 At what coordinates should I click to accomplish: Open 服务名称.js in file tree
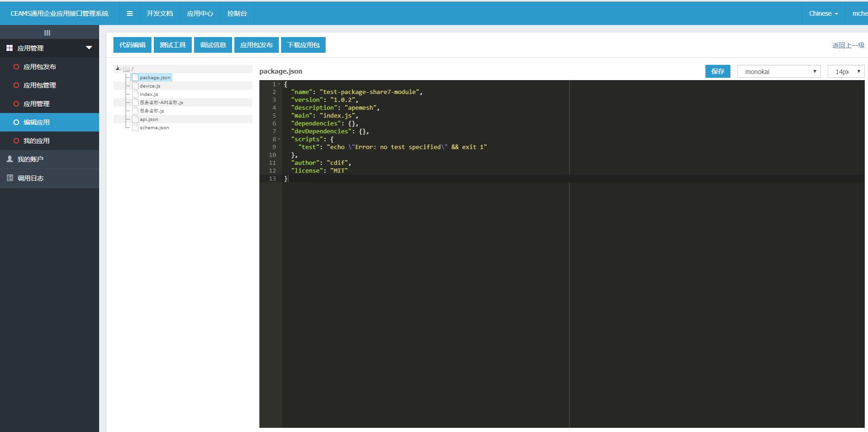(152, 111)
